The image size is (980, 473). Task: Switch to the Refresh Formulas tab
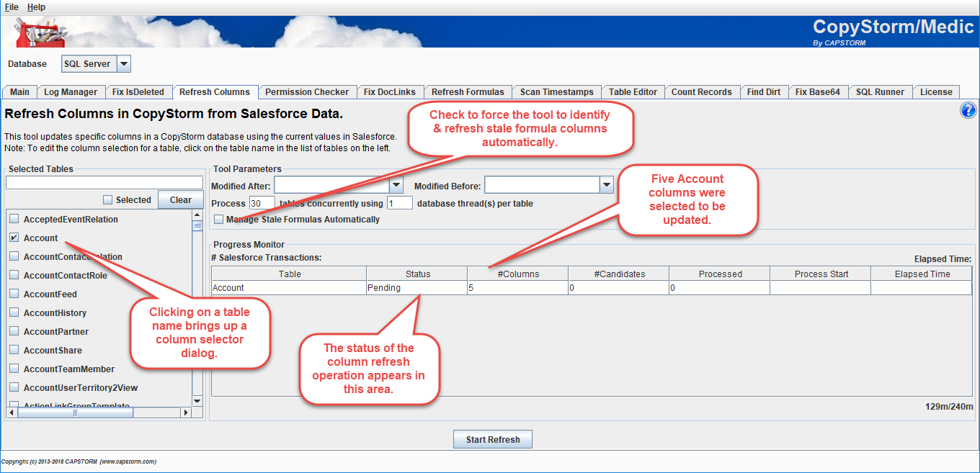coord(468,92)
